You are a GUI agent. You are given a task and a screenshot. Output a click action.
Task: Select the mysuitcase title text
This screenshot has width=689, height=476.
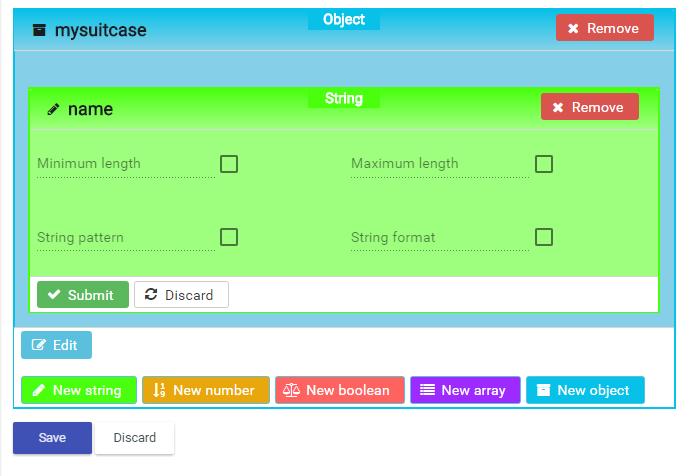point(101,30)
